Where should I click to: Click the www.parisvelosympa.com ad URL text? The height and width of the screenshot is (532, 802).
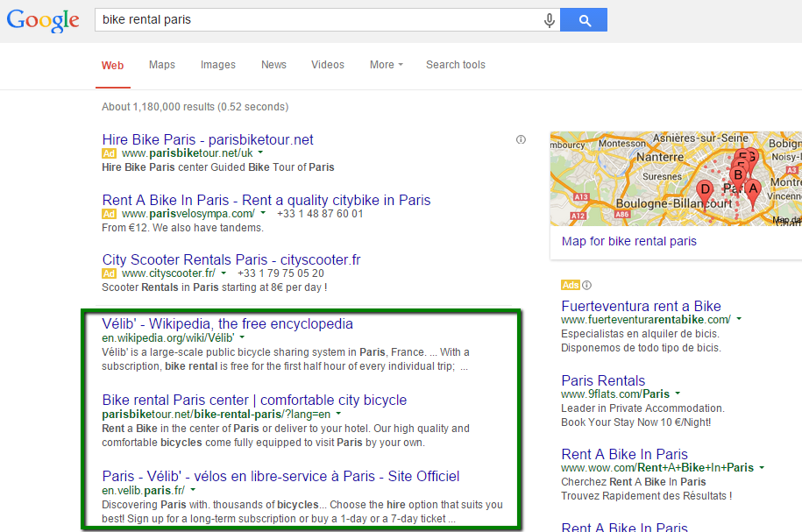point(188,214)
